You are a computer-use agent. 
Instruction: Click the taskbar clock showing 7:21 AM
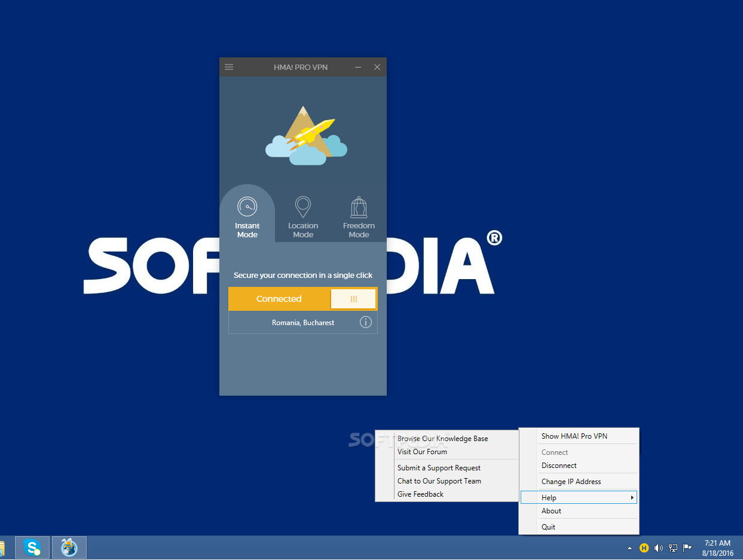coord(717,548)
